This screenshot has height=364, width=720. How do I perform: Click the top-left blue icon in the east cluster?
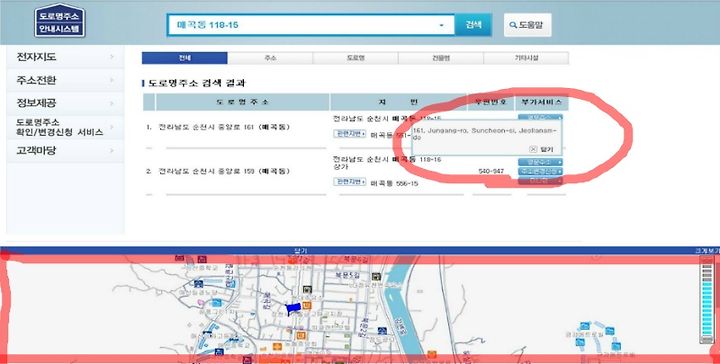coord(585,326)
